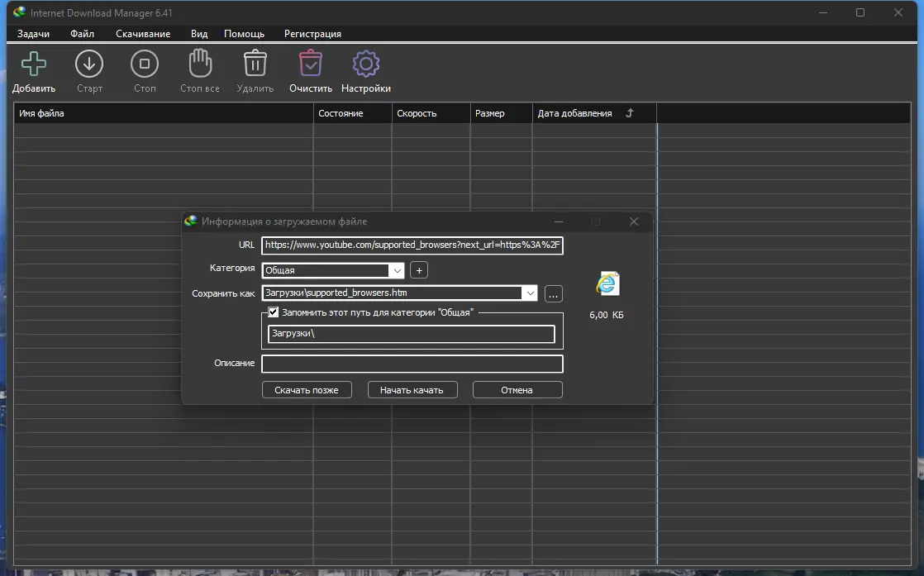Image resolution: width=924 pixels, height=576 pixels.
Task: Expand the Сохранить как path dropdown arrow
Action: [530, 293]
